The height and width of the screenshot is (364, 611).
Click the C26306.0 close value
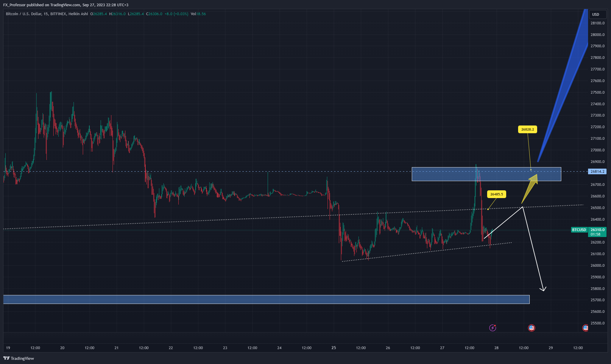pyautogui.click(x=154, y=14)
